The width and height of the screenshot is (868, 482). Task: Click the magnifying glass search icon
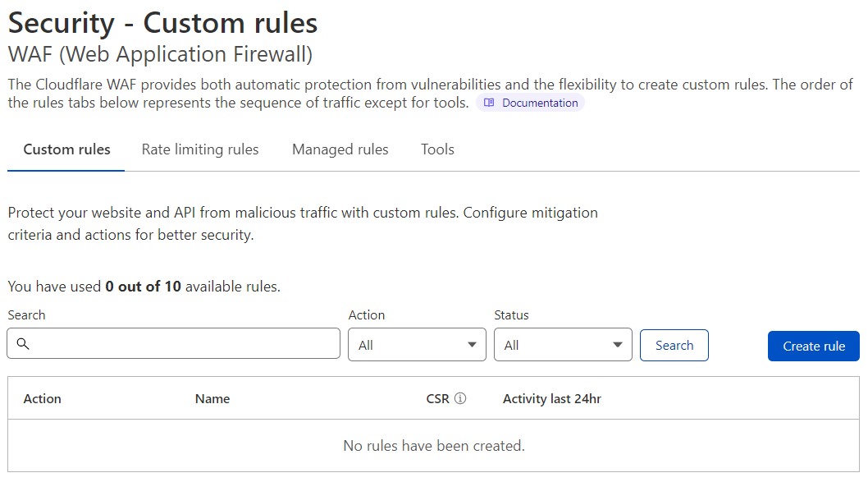tap(23, 343)
